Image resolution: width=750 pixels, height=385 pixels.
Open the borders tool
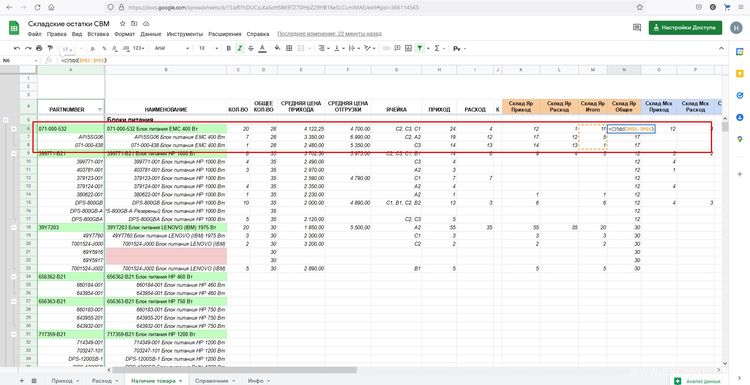[x=289, y=48]
